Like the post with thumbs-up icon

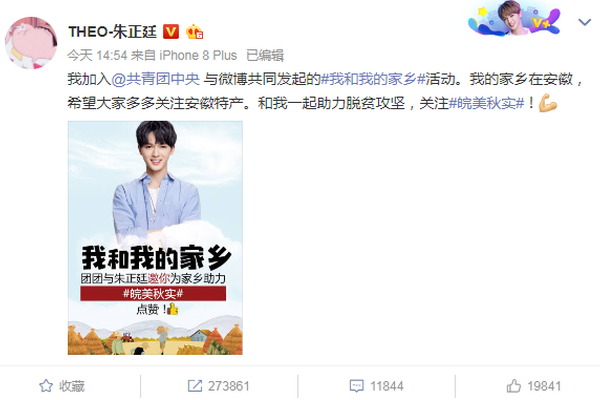point(514,385)
